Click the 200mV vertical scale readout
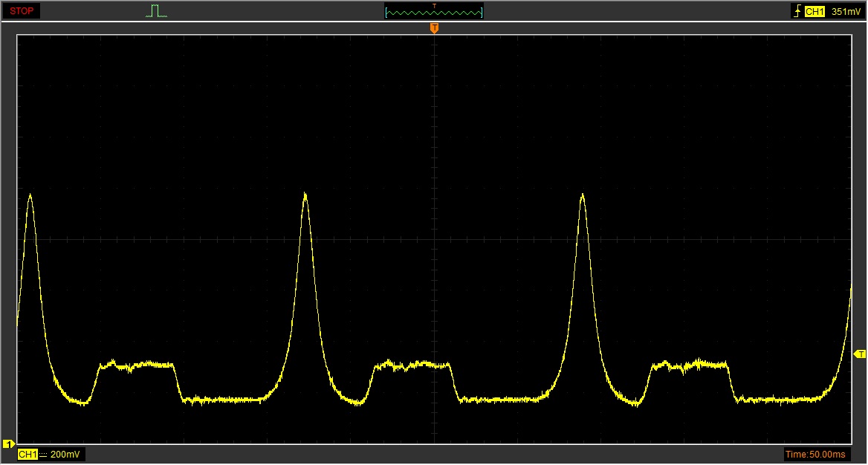 pos(65,455)
